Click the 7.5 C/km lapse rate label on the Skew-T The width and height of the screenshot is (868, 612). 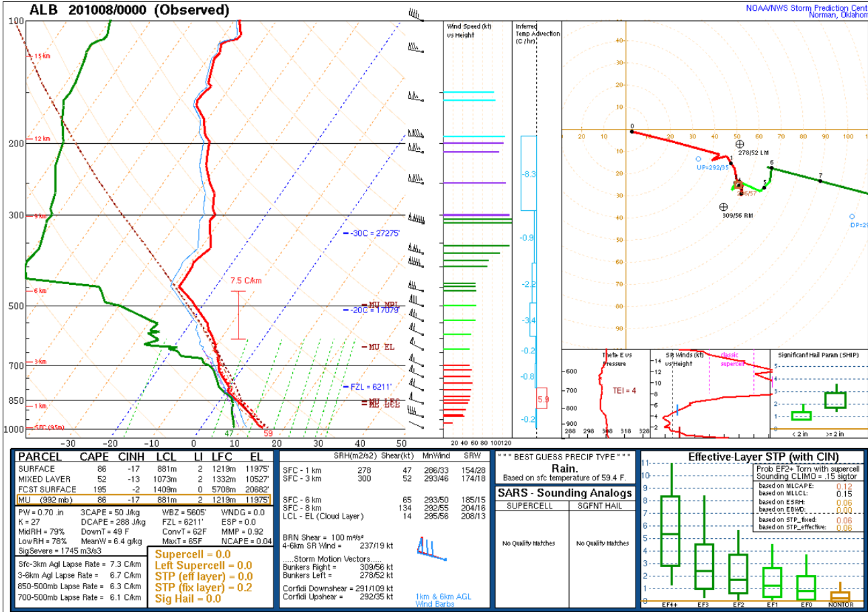(x=246, y=281)
